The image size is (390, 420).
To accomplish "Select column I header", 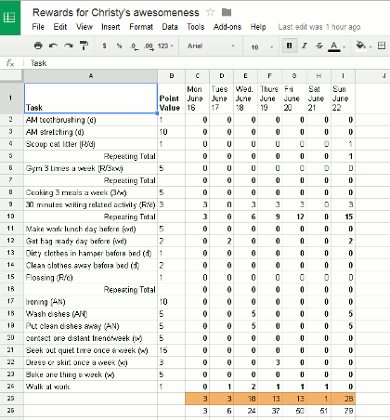I will pyautogui.click(x=343, y=76).
